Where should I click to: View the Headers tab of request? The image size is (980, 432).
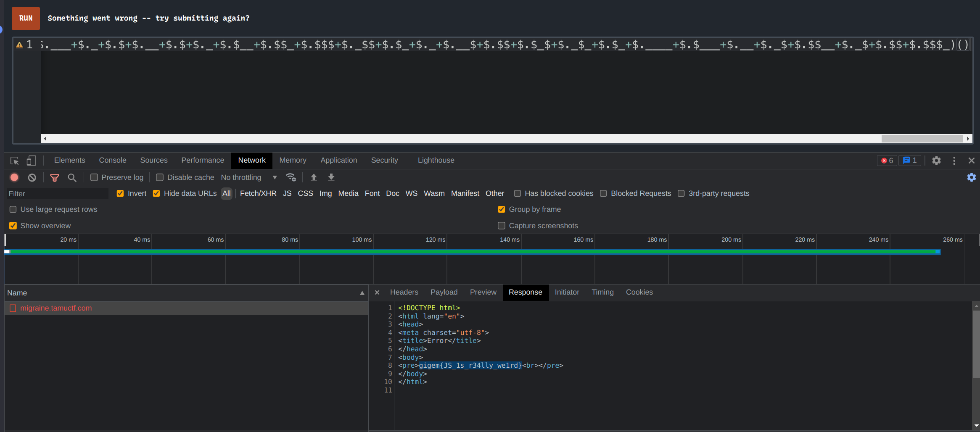pyautogui.click(x=404, y=292)
